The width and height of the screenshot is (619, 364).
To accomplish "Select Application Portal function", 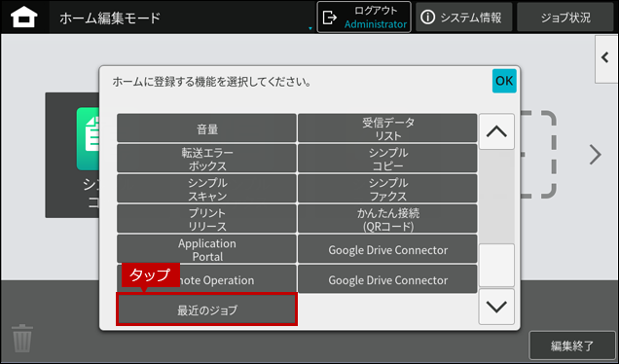I will click(206, 249).
